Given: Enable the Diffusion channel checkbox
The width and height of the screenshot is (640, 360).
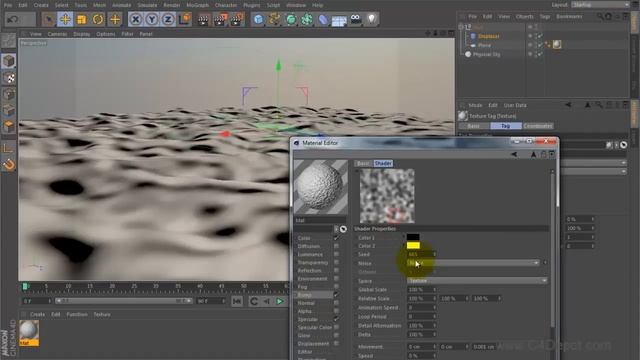Looking at the screenshot, I should pyautogui.click(x=336, y=246).
